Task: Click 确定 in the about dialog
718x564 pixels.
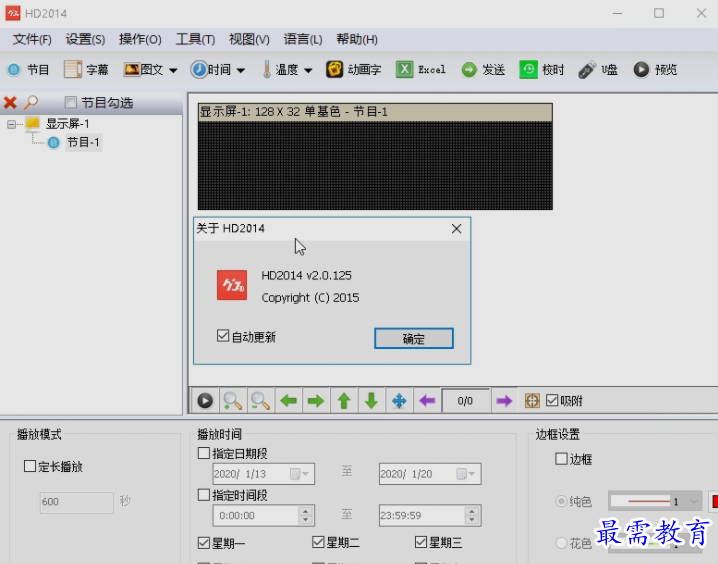Action: pyautogui.click(x=414, y=338)
